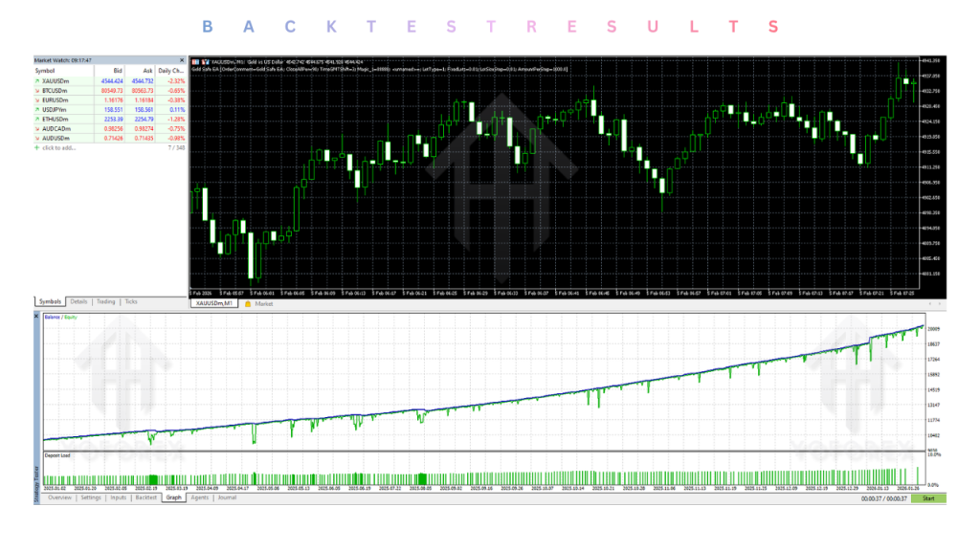Click the 'click to add...' symbol field
This screenshot has height=551, width=980.
[58, 148]
